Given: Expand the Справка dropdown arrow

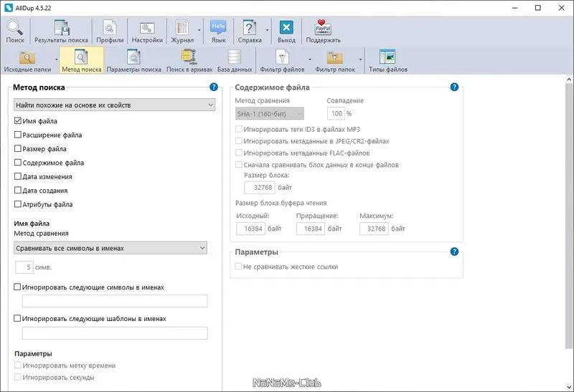Looking at the screenshot, I should pos(267,30).
